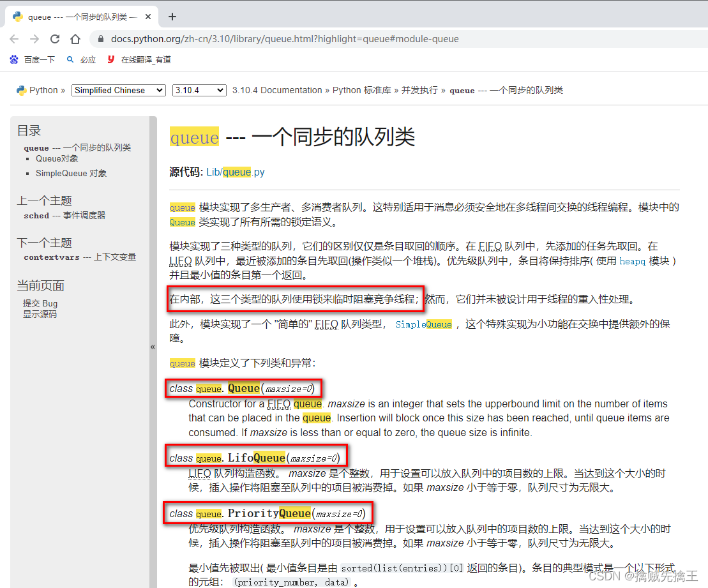708x588 pixels.
Task: Click the address bar URL
Action: pos(285,39)
